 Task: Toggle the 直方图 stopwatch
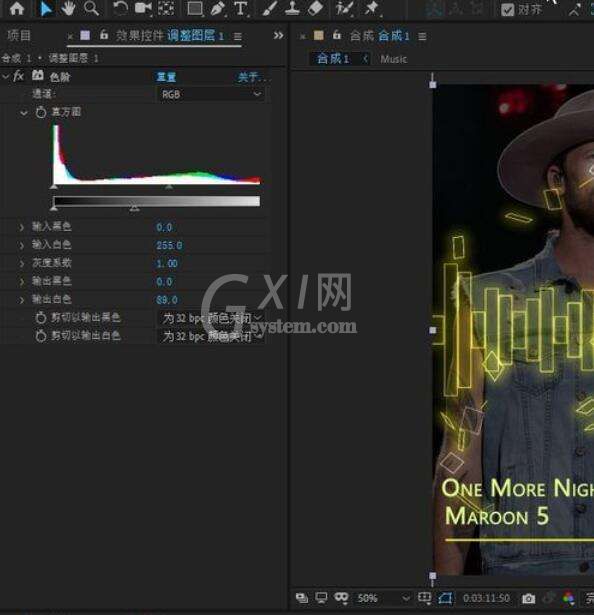(41, 113)
